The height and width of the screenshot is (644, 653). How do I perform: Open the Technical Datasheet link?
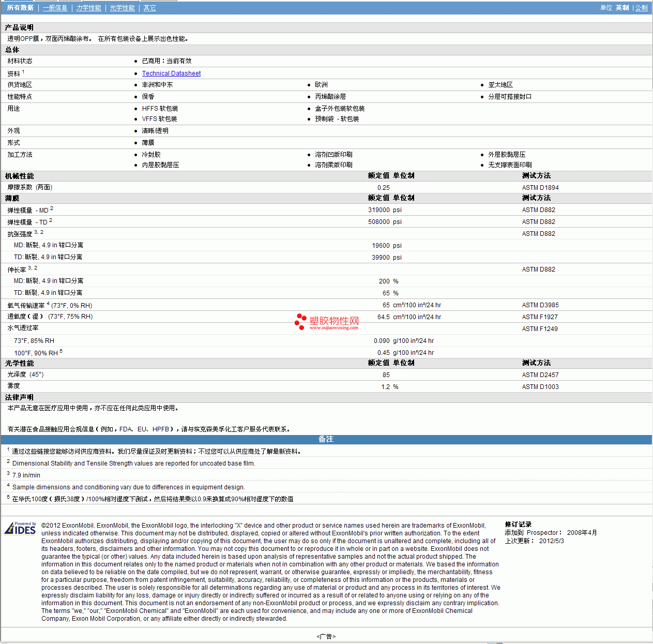171,73
